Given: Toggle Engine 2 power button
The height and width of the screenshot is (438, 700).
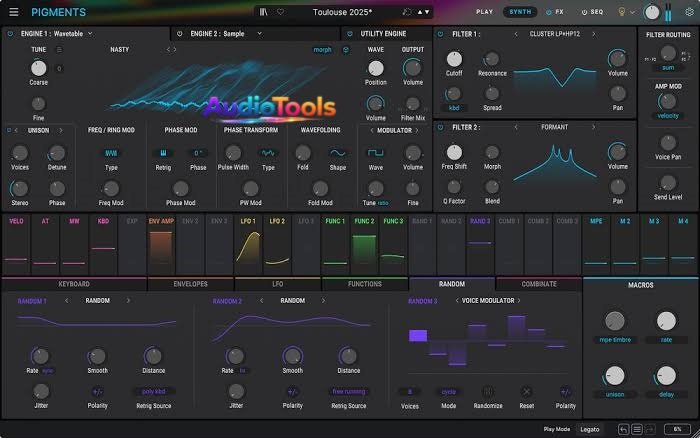Looking at the screenshot, I should (179, 34).
